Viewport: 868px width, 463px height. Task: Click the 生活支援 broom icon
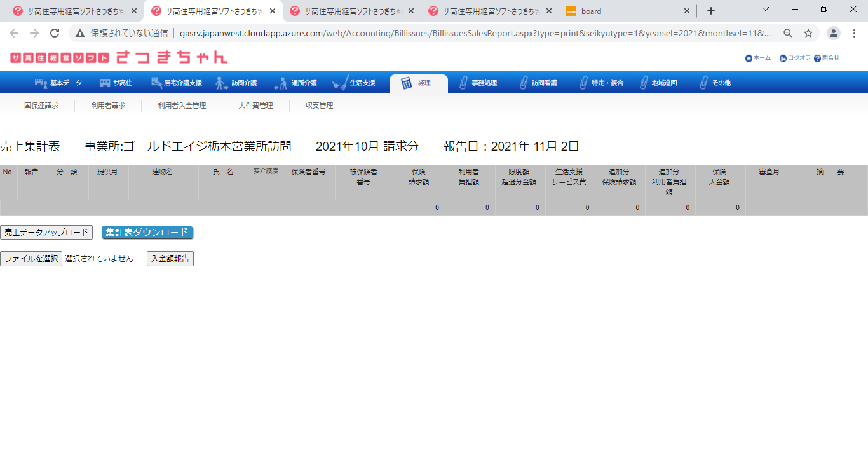click(340, 83)
